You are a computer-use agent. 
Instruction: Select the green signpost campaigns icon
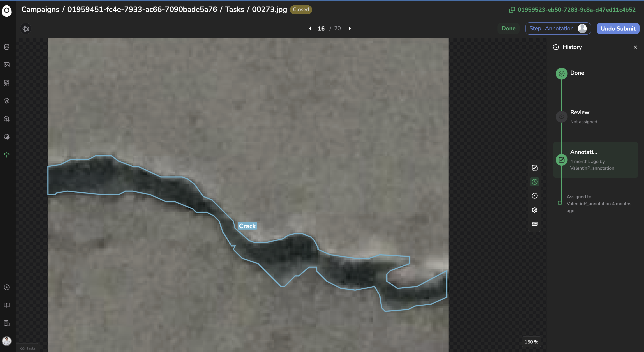tap(7, 155)
